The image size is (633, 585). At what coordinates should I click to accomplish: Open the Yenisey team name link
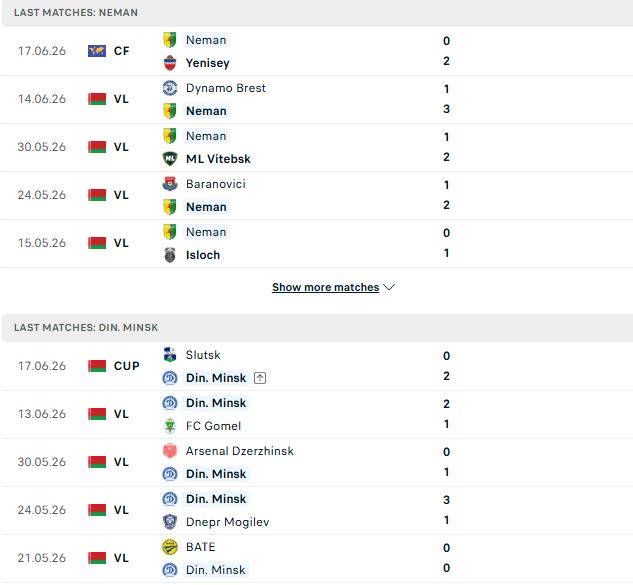point(208,63)
